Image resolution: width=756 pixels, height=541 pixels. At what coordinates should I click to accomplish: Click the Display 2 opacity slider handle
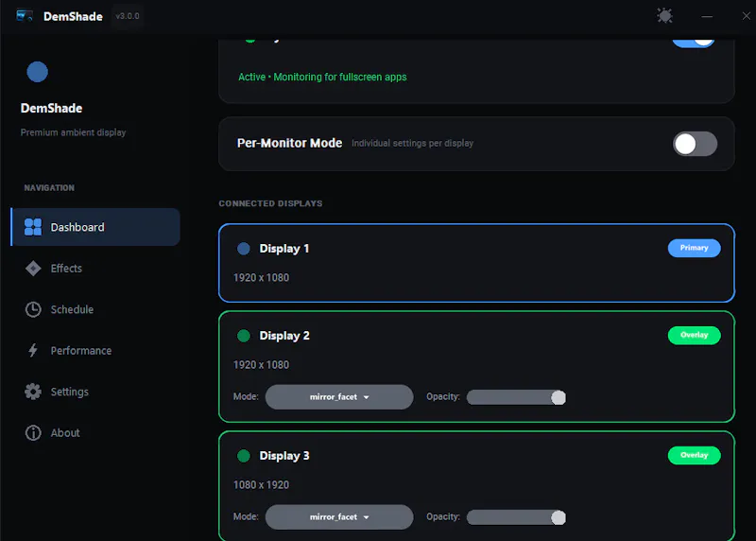(558, 397)
